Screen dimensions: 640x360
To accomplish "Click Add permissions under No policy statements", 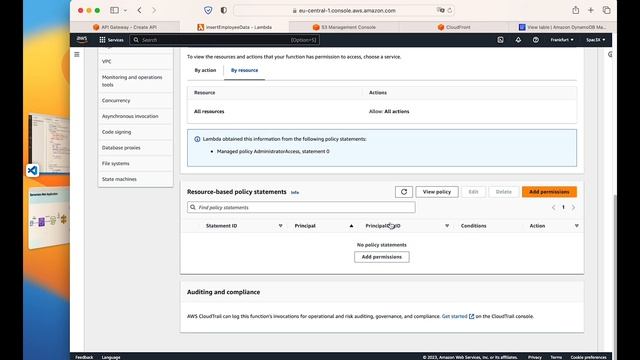I will tap(382, 257).
